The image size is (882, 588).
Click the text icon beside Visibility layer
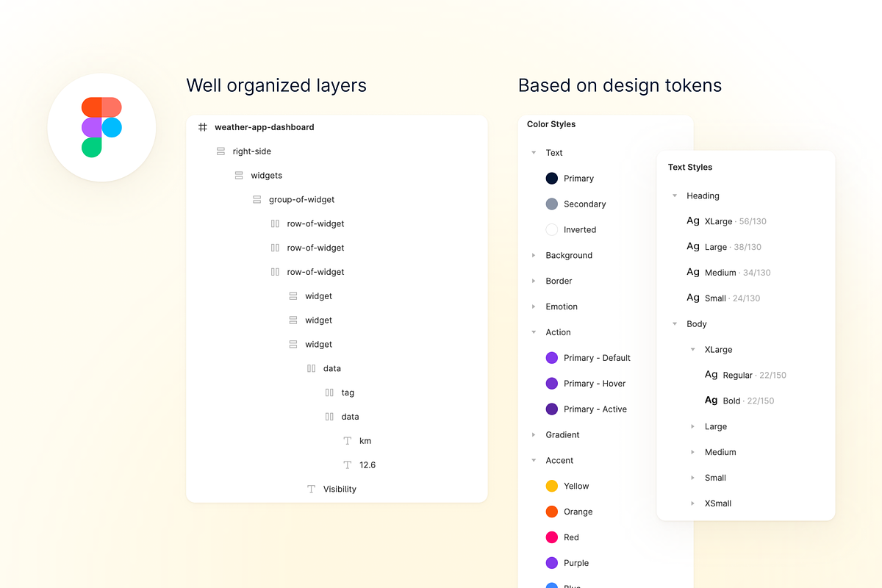[x=311, y=490]
